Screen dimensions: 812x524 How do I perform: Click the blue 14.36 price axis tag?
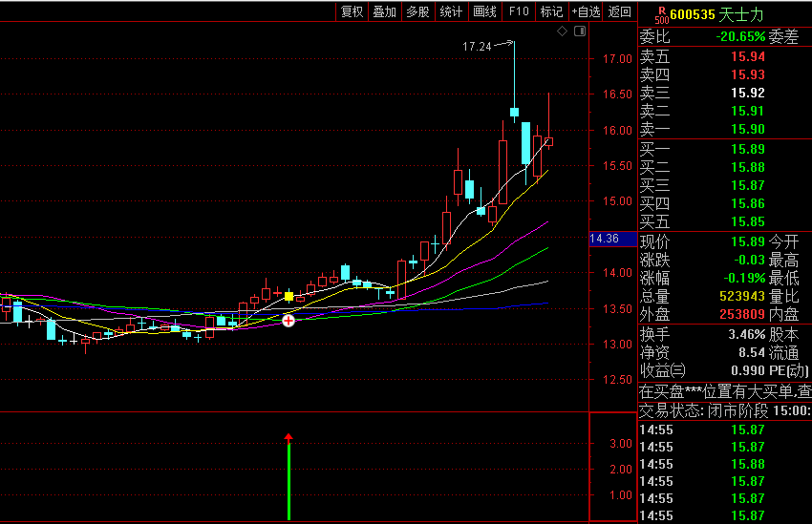click(x=612, y=239)
